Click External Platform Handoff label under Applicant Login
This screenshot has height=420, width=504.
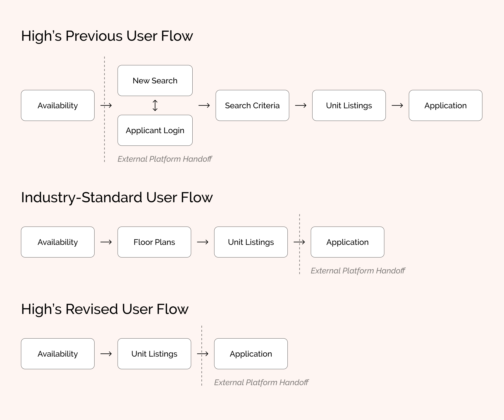coord(165,159)
